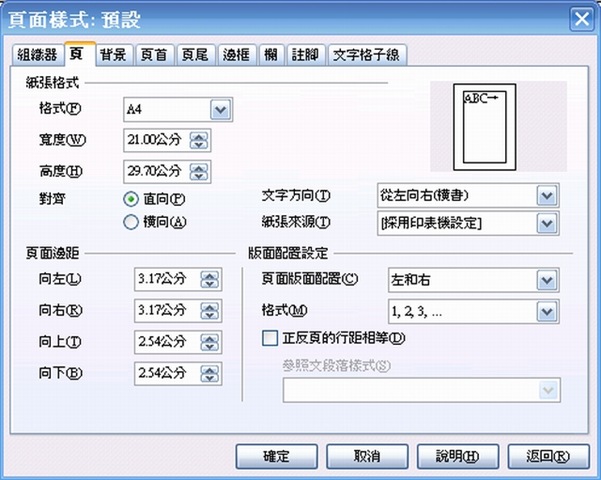The image size is (601, 480).
Task: Decrease the 寬度 width value
Action: pyautogui.click(x=199, y=145)
